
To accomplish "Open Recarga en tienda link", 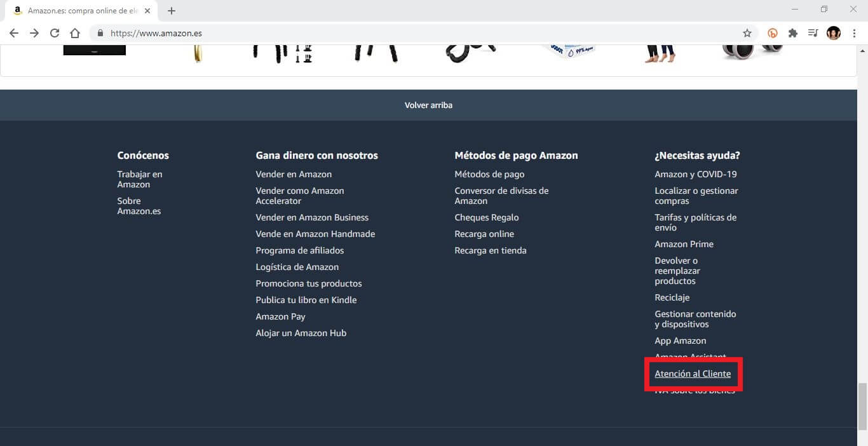I will (x=491, y=250).
